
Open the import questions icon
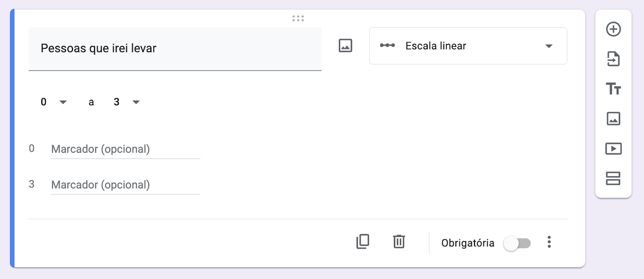613,59
